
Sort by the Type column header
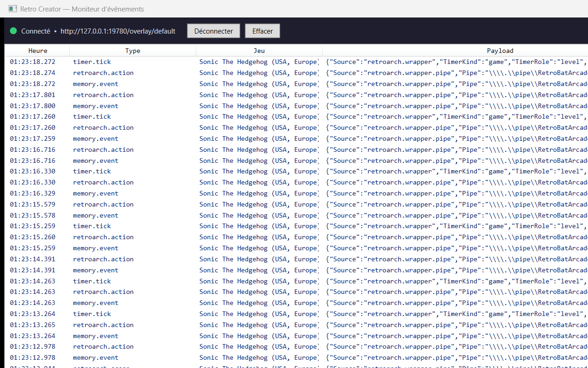(x=133, y=51)
